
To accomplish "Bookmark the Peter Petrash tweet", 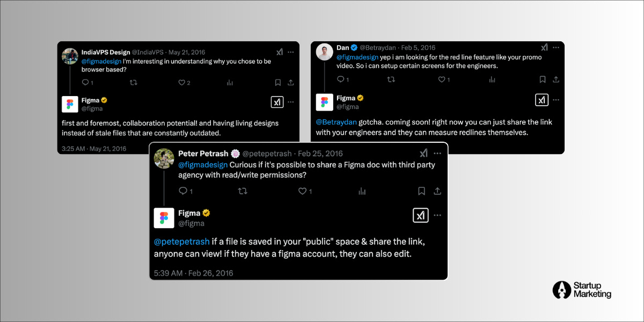I will point(422,191).
